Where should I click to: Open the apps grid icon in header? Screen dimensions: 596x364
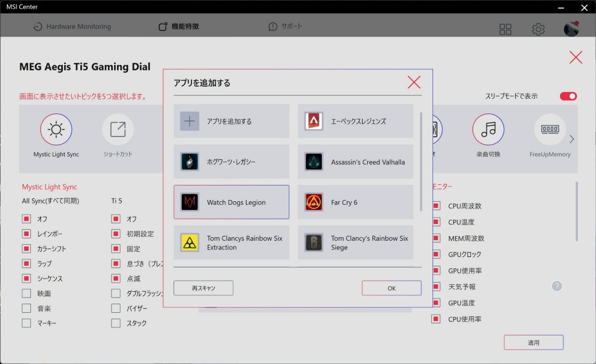pos(505,29)
